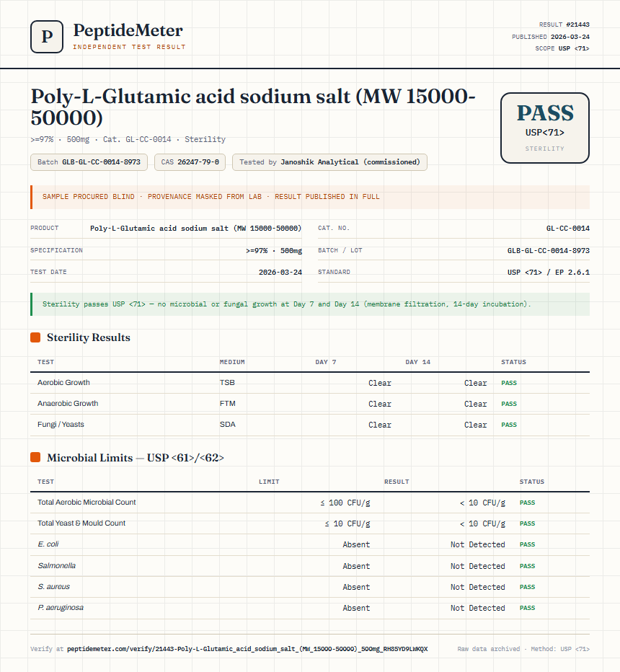Click SCOPE USP <71> in header
This screenshot has width=620, height=672.
click(x=562, y=48)
